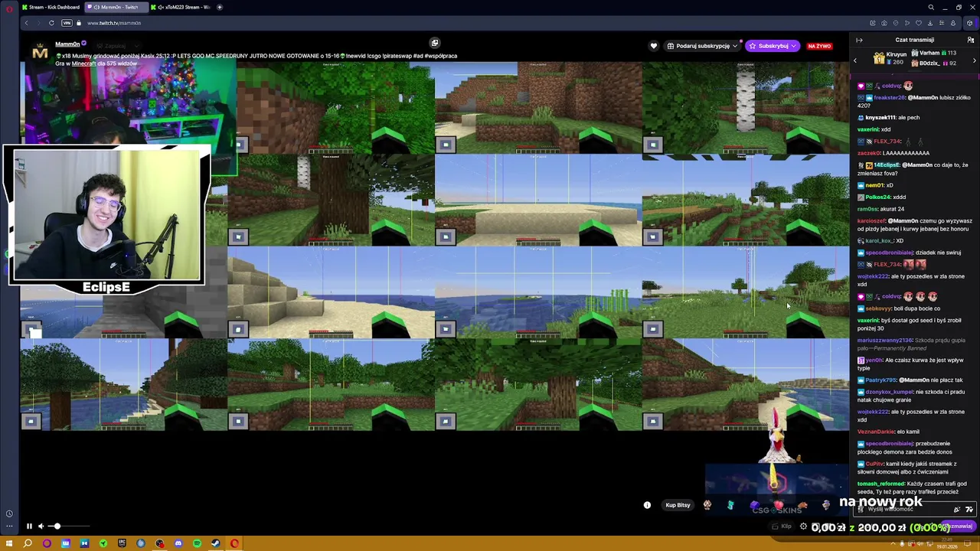Open Opera sidebar three-dot settings

(9, 526)
